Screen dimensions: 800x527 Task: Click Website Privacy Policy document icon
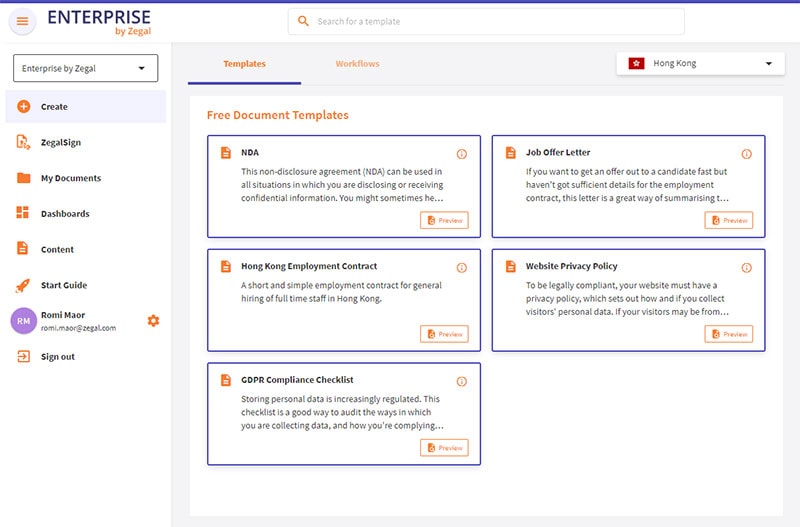510,266
